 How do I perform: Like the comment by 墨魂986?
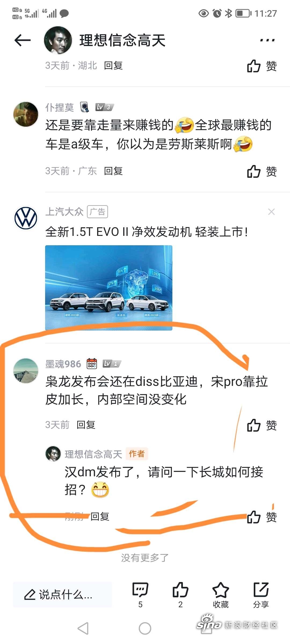point(262,425)
